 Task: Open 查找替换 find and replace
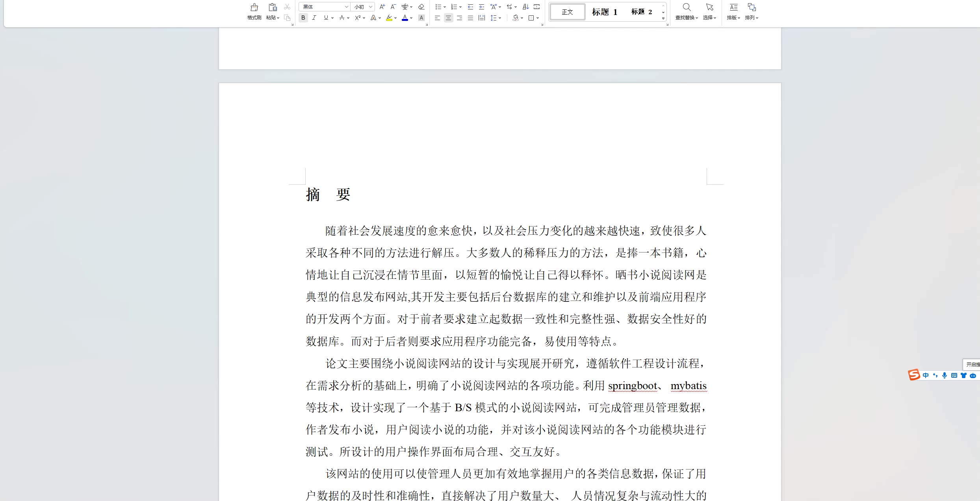[x=687, y=12]
